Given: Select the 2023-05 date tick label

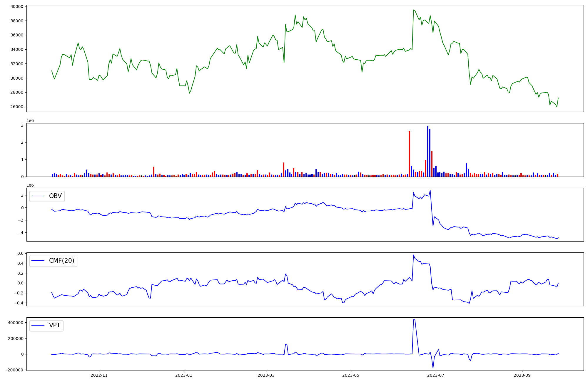Looking at the screenshot, I should click(x=351, y=375).
